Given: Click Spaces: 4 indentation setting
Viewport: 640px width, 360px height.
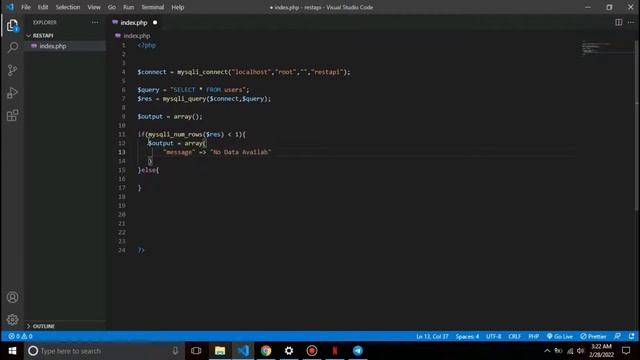Looking at the screenshot, I should pyautogui.click(x=467, y=336).
